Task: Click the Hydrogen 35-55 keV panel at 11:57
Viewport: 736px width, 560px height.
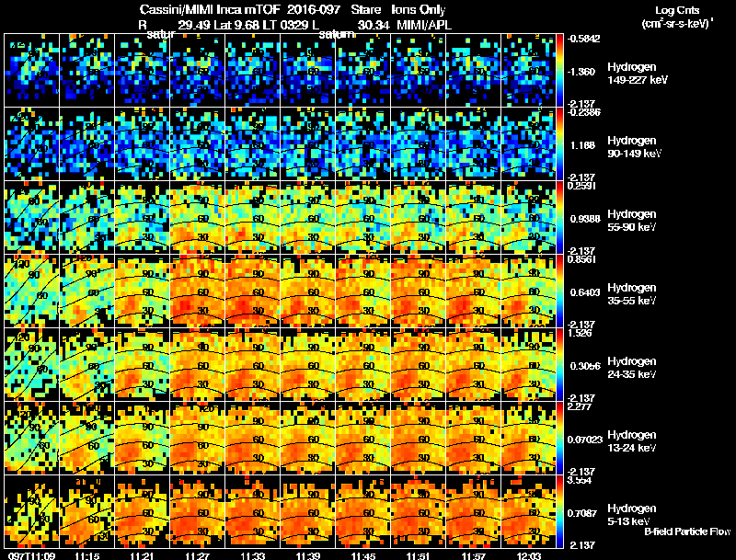Action: 474,291
